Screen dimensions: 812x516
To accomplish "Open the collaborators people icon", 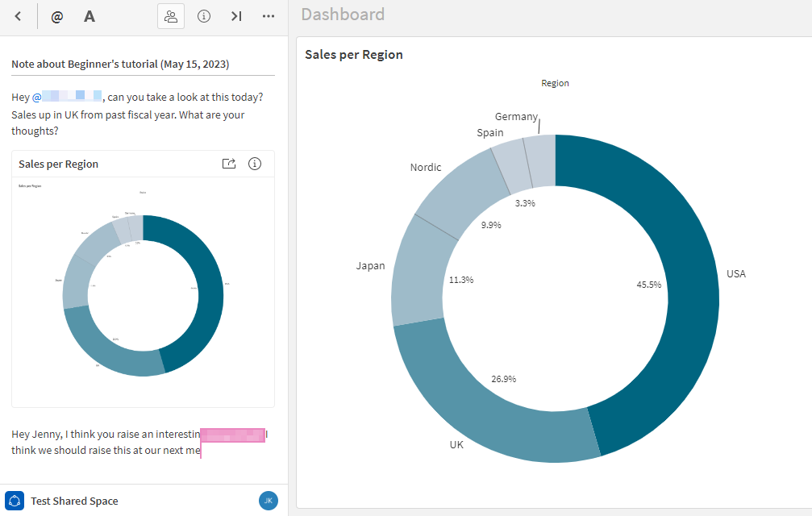I will 171,17.
